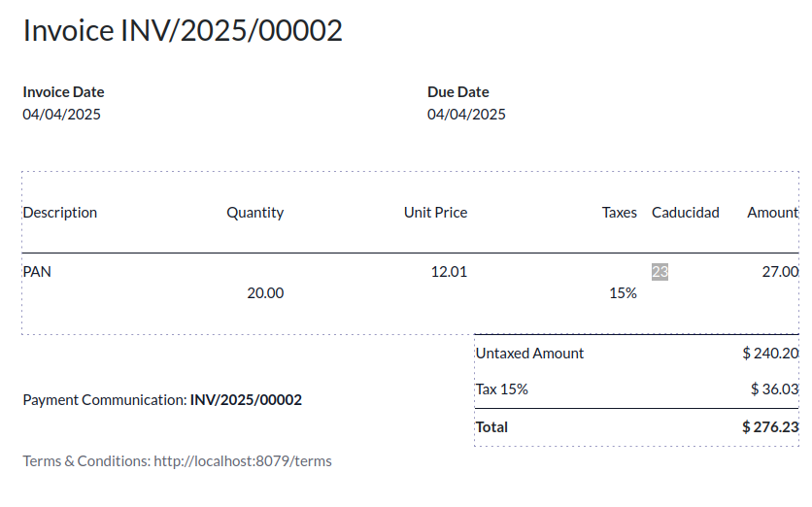Viewport: 812px width, 507px height.
Task: Select the Total amount $ 276.23
Action: (x=770, y=426)
